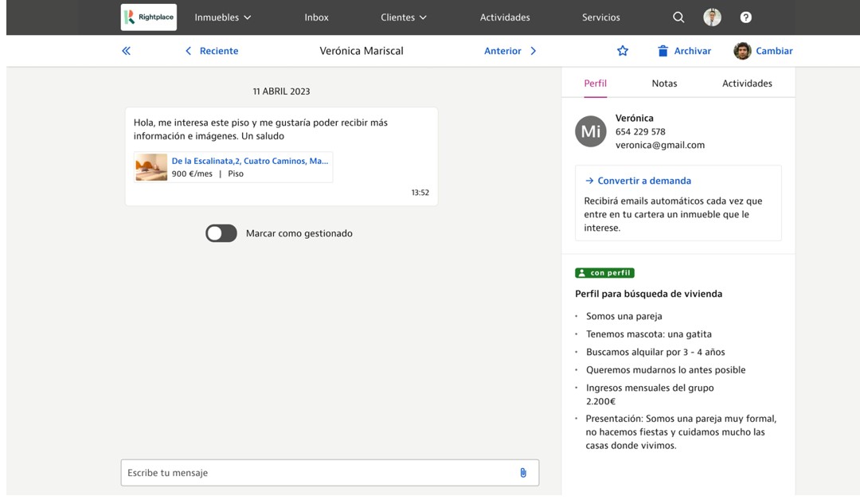Focus the Escribe tu mensaje field
The width and height of the screenshot is (860, 504).
330,473
